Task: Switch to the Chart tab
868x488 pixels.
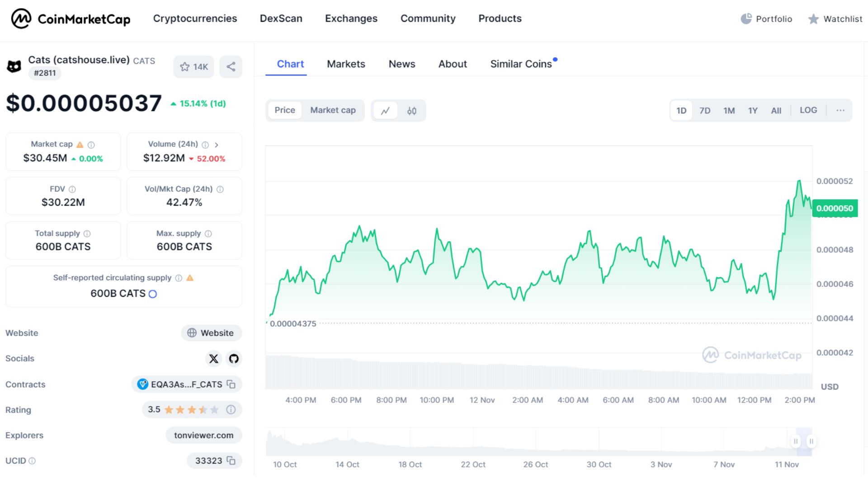Action: point(290,64)
